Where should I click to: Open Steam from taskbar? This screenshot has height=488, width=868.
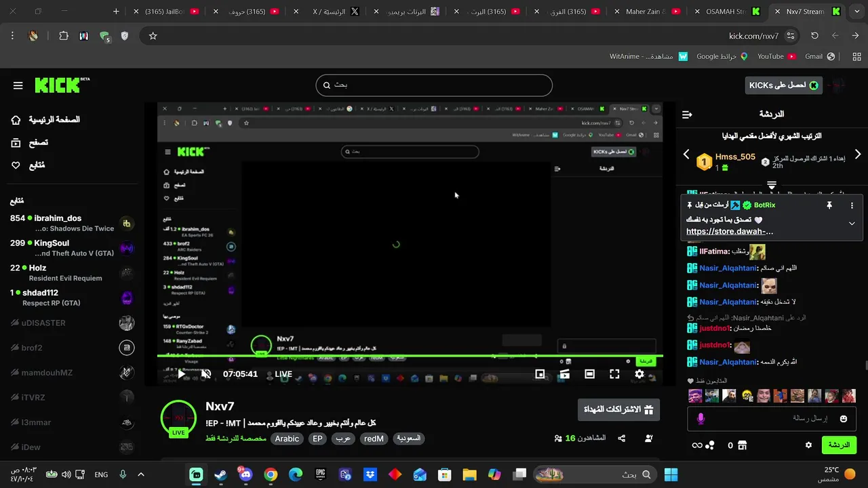coord(220,474)
